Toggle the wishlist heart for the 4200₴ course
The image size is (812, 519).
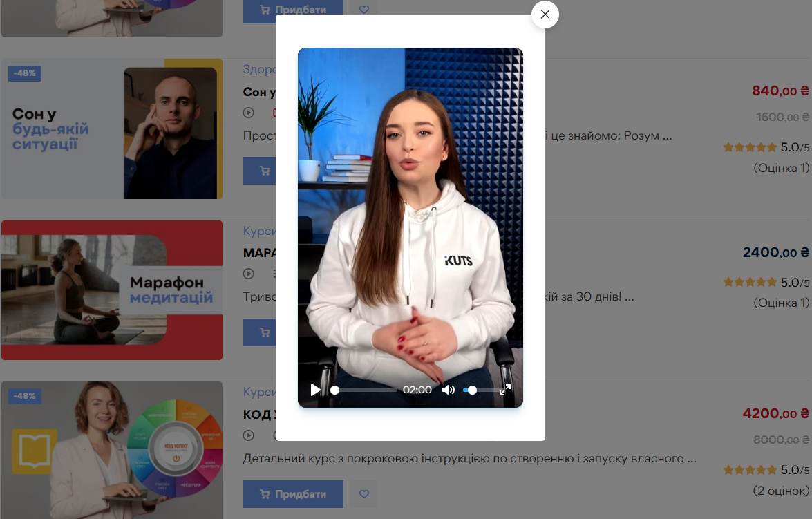(363, 493)
